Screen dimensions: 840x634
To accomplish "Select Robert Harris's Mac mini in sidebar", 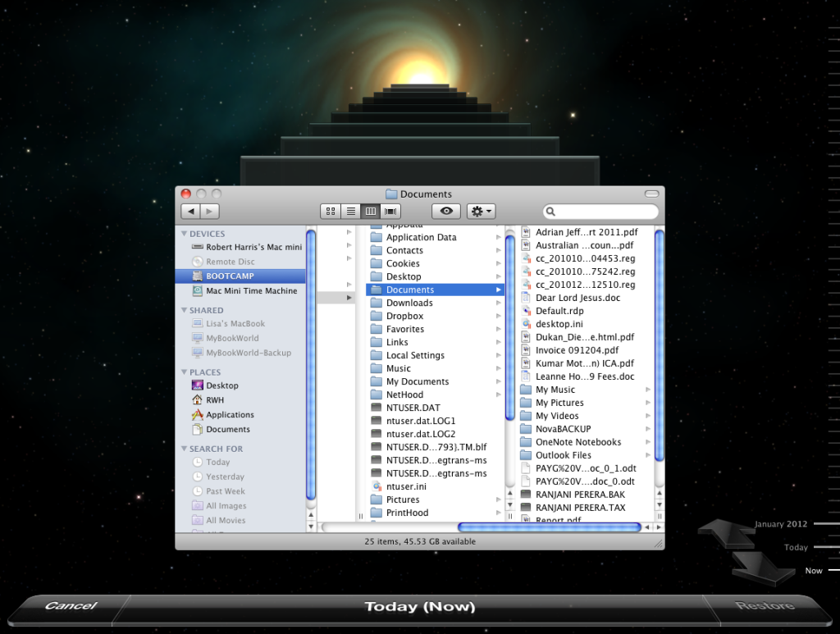I will click(x=246, y=247).
